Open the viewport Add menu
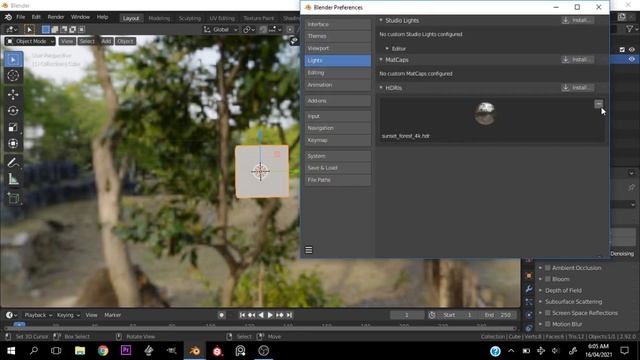 point(106,41)
